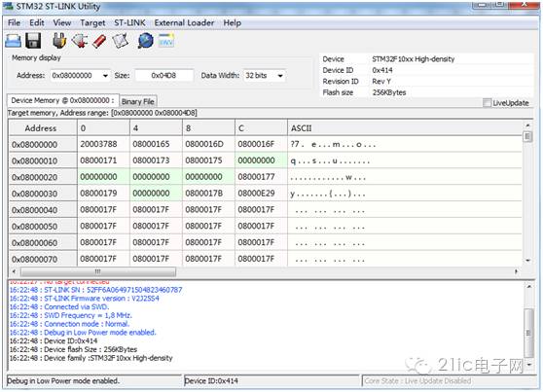Click the 0 column header

coord(103,128)
